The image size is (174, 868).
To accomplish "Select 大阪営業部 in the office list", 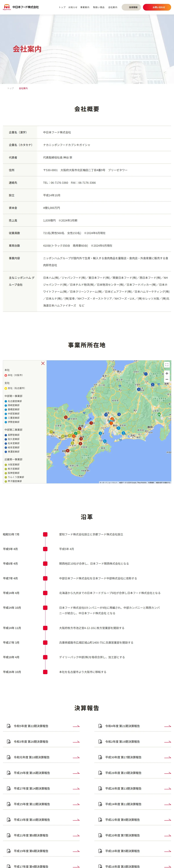I will (x=12, y=465).
